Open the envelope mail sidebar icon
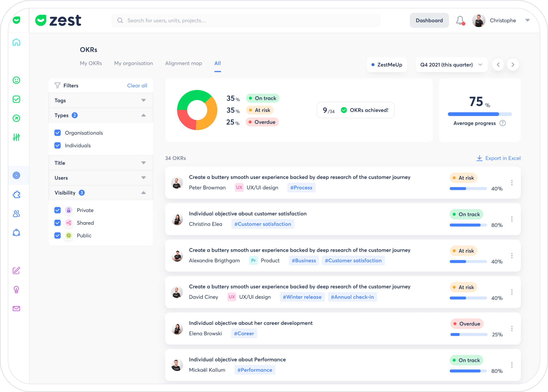Viewport: 548px width, 392px height. [x=16, y=309]
